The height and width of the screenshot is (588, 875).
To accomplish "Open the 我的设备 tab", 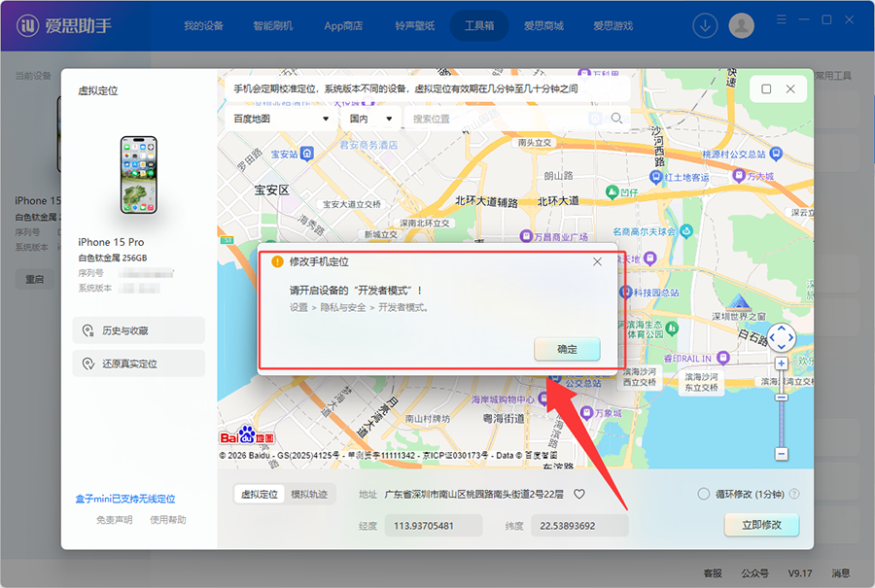I will 204,25.
